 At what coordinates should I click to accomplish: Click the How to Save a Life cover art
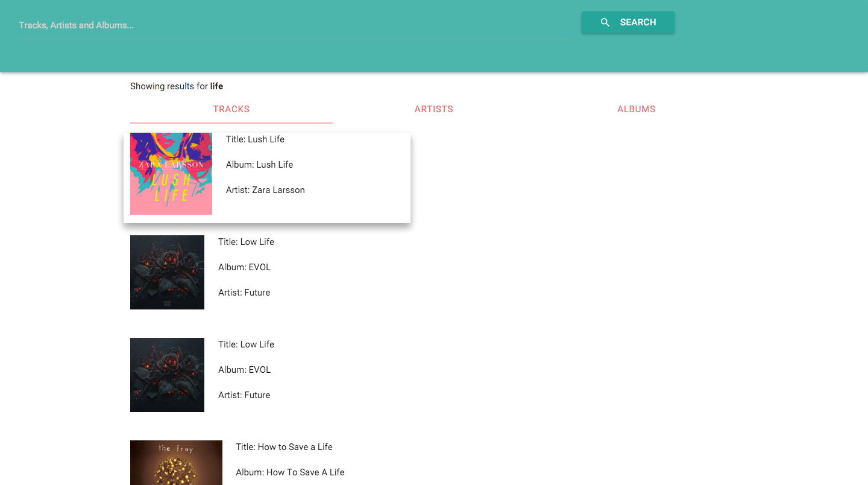point(176,463)
